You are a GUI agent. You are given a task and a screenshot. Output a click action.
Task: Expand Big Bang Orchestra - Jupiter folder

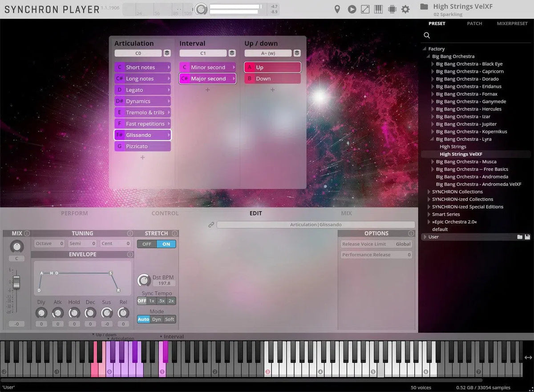tap(433, 124)
